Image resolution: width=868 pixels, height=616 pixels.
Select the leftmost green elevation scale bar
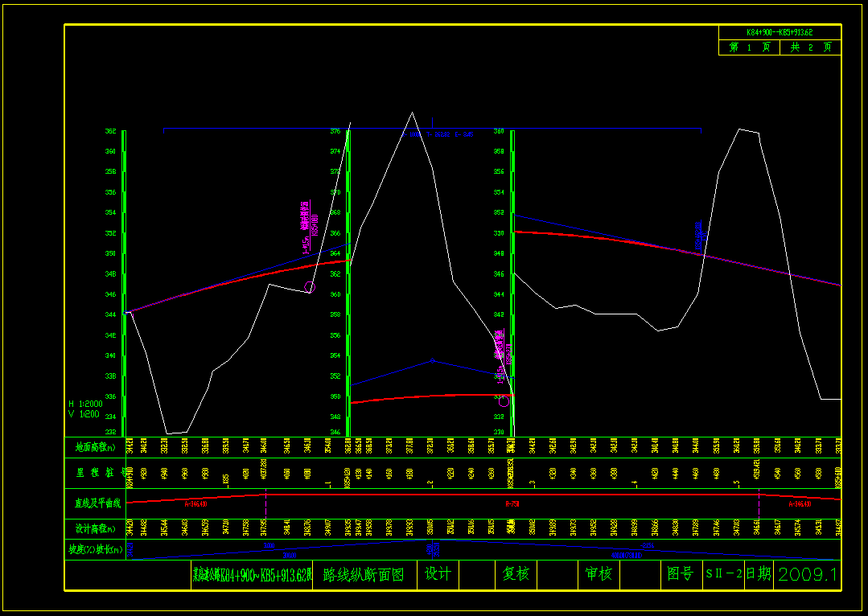[x=124, y=281]
